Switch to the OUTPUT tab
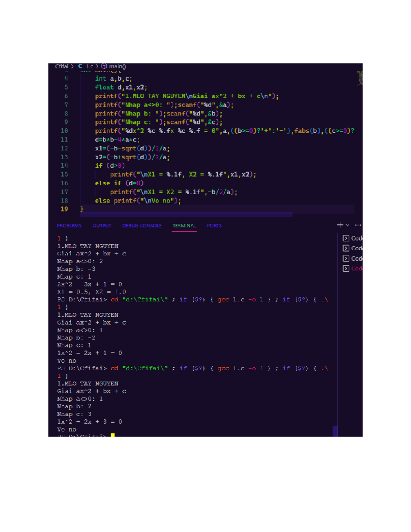Screen dimensions: 411x532 point(102,225)
